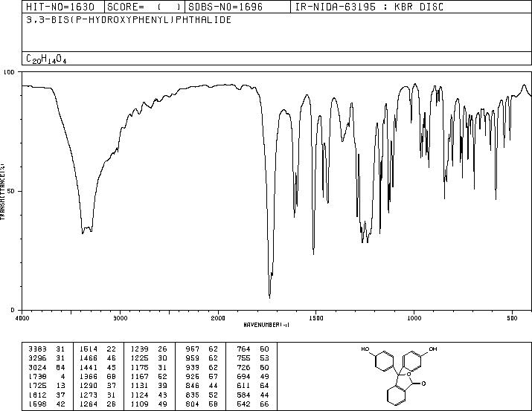Select peak 755 in the peak table
Screen dimensions: 532x411
click(x=243, y=358)
